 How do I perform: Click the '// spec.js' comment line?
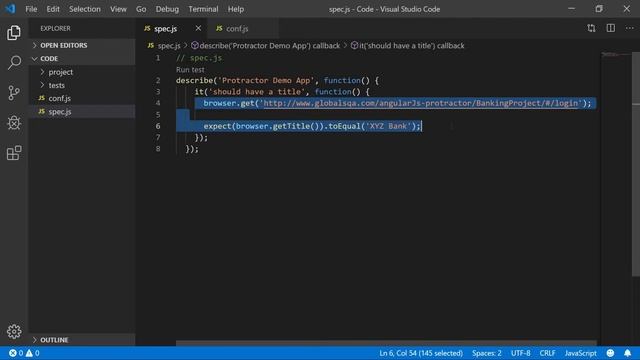pos(199,58)
